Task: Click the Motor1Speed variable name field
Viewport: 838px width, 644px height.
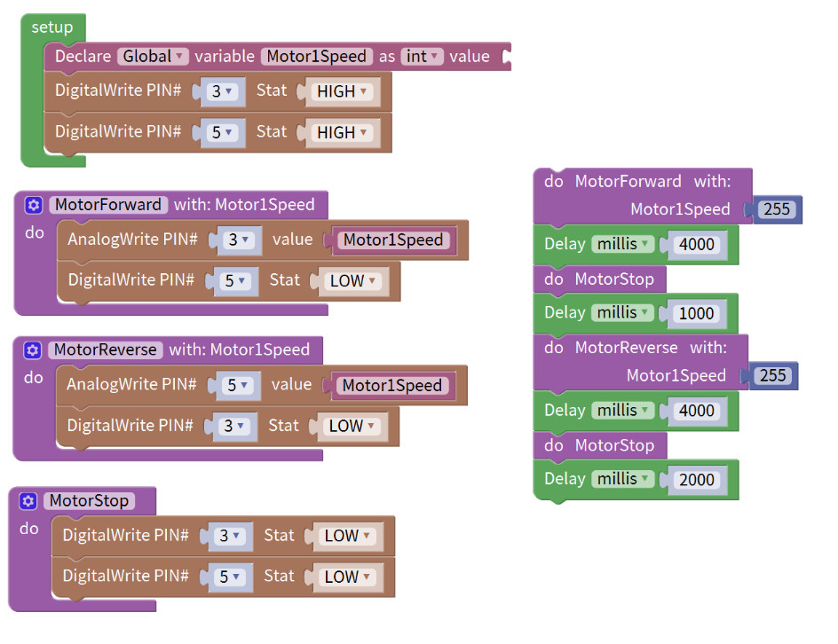Action: 316,56
